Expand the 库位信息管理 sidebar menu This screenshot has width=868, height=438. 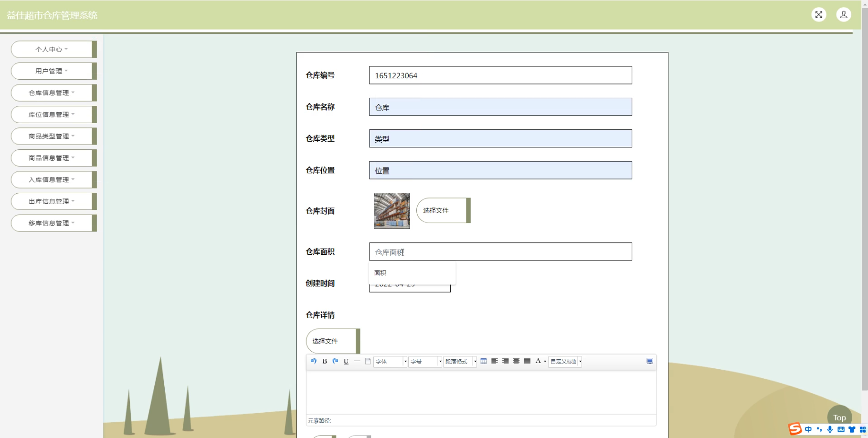tap(54, 115)
